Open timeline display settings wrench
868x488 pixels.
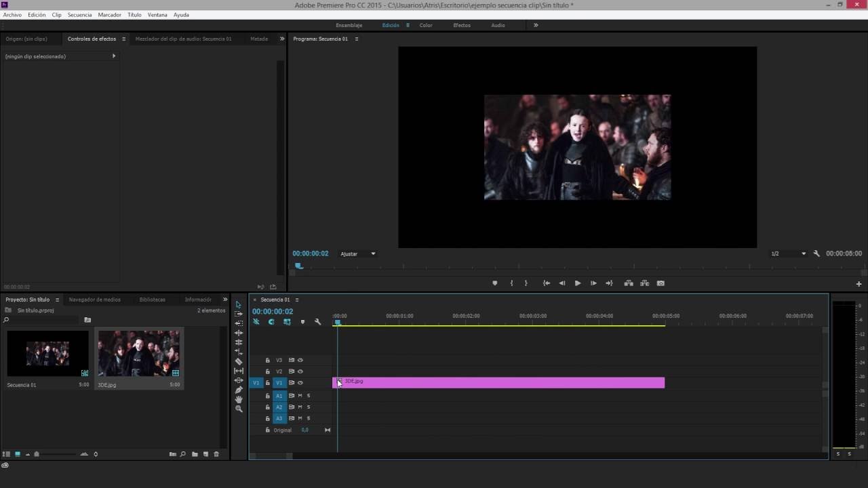[317, 322]
